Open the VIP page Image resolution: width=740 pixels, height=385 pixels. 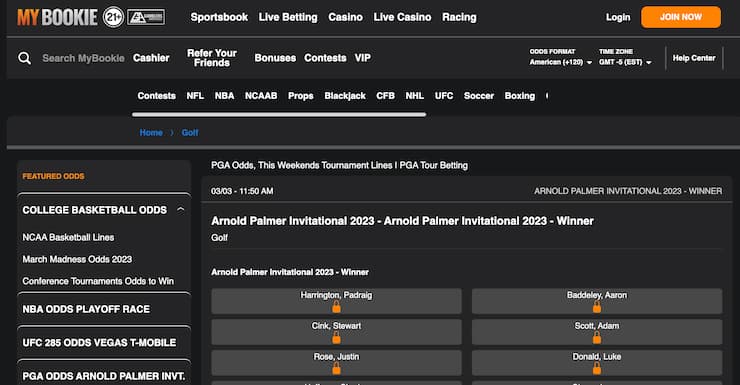[x=362, y=58]
